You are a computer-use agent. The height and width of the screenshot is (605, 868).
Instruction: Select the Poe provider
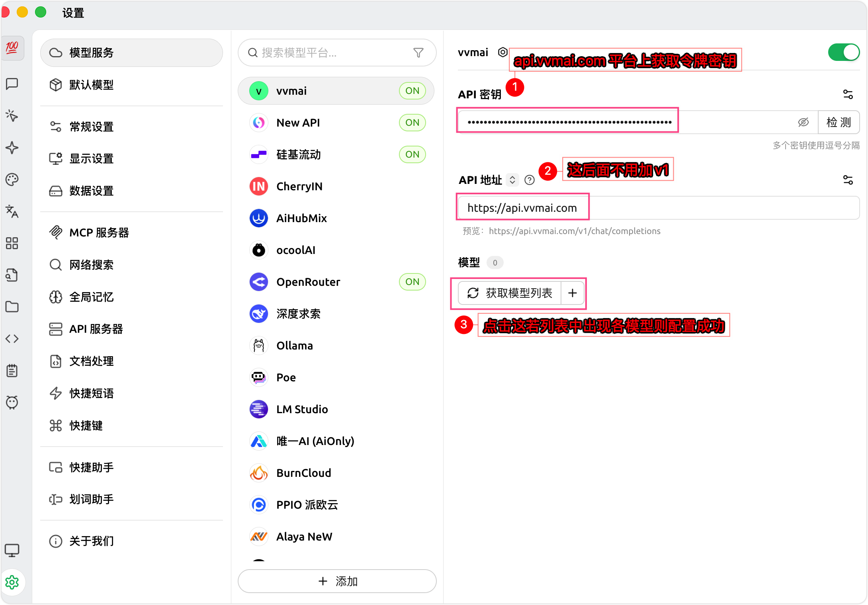pyautogui.click(x=336, y=377)
